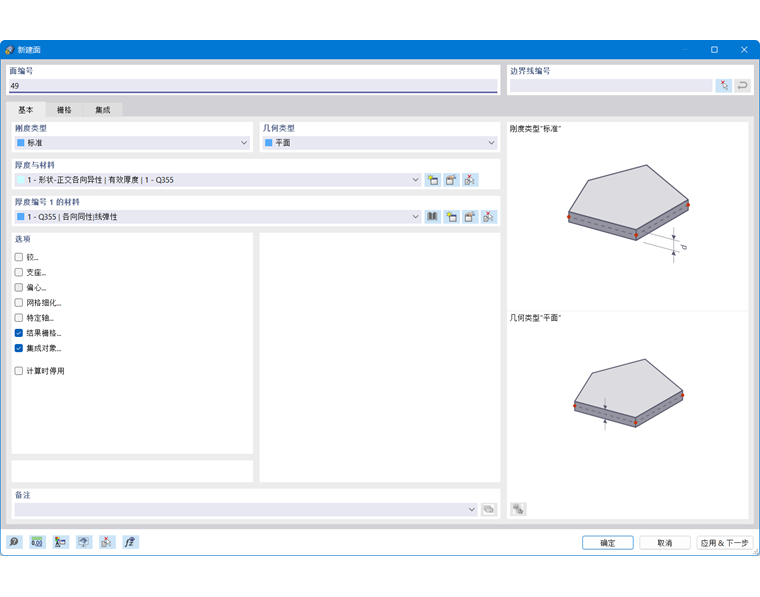Close the 新建面 dialog window

click(744, 49)
